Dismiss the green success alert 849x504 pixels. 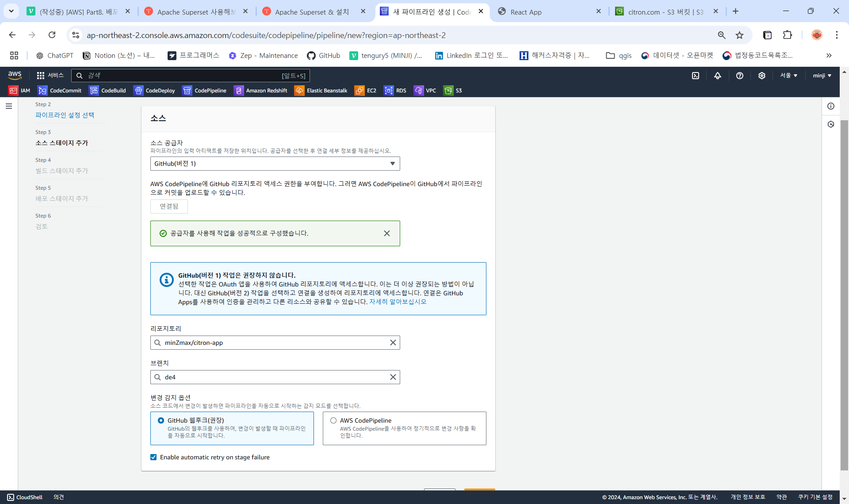387,233
